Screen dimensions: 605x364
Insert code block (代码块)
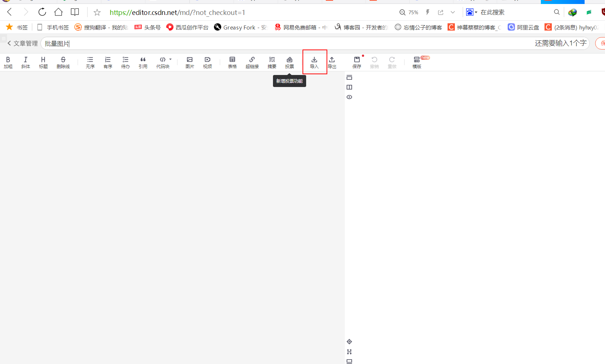163,62
